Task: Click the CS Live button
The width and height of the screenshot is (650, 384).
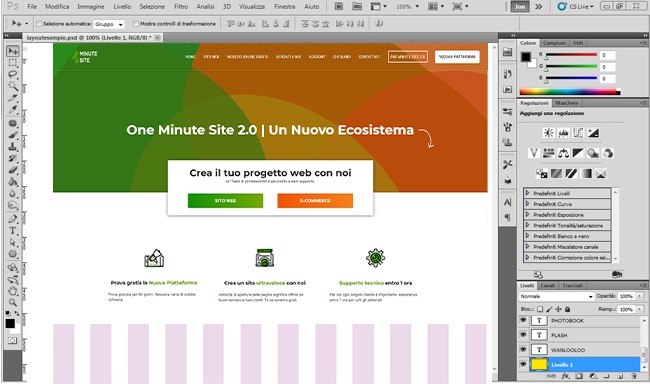Action: [576, 7]
